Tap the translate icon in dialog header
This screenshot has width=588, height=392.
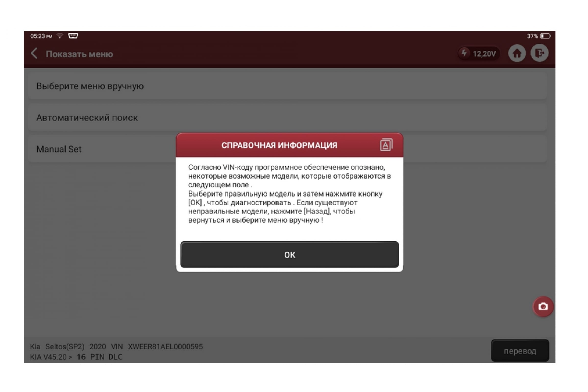[x=386, y=145]
